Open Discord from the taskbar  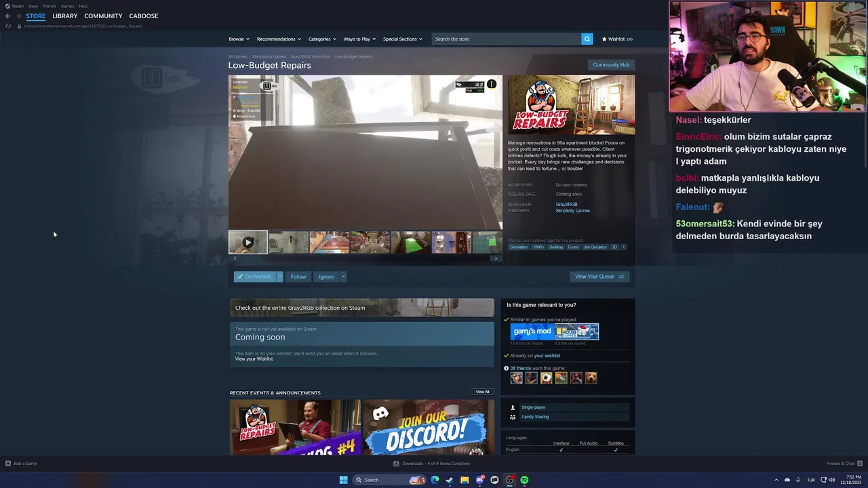tap(479, 480)
